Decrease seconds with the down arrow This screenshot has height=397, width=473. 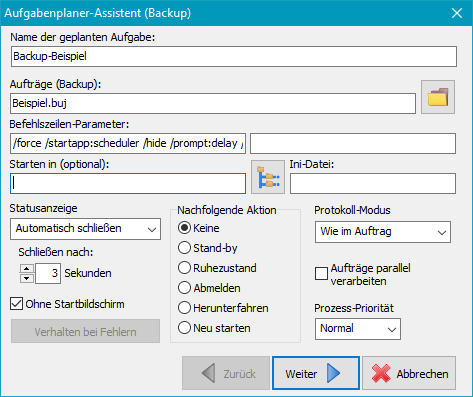click(27, 278)
